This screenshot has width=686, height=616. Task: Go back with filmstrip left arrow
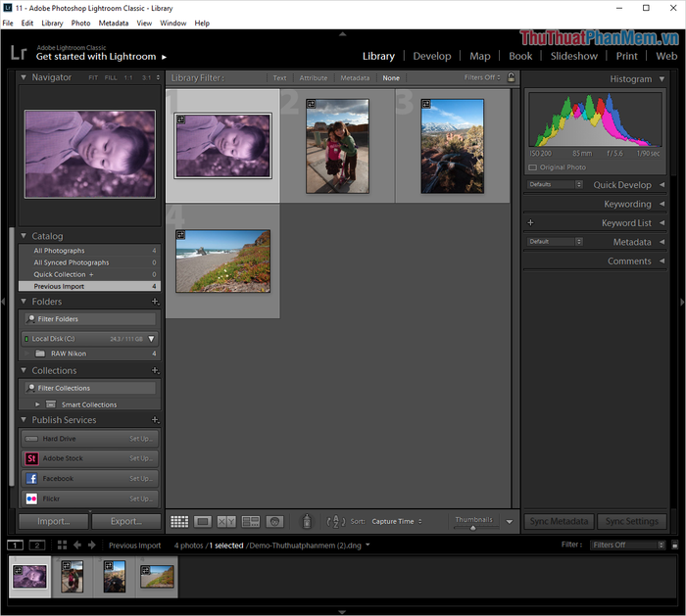coord(77,545)
